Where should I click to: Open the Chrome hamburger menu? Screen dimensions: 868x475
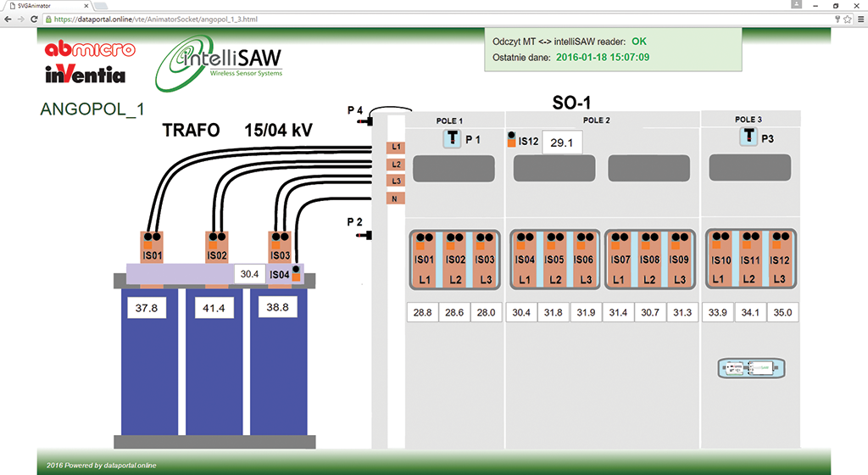(859, 18)
